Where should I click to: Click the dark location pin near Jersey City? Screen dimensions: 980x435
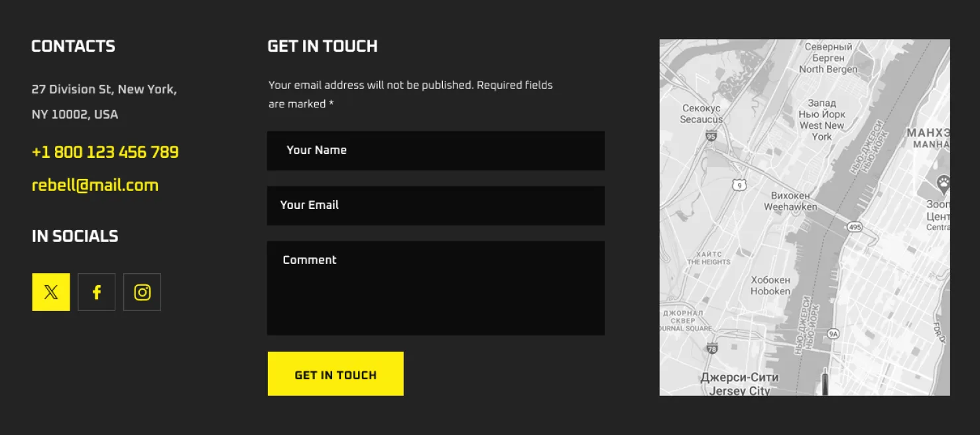point(825,382)
